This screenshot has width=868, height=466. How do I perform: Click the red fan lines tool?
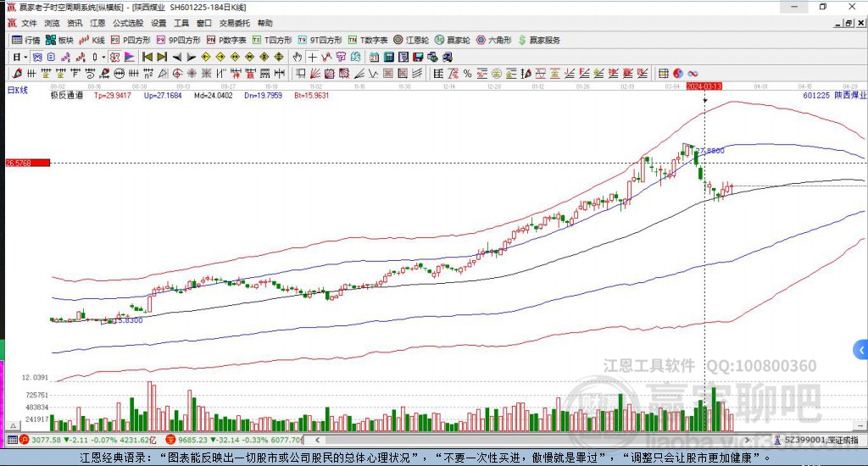coord(315,73)
